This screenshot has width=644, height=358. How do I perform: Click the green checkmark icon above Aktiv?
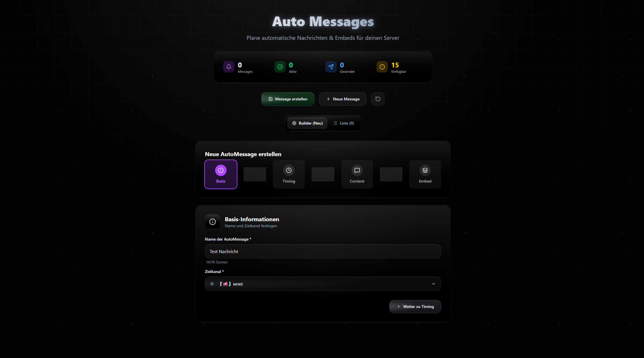coord(280,67)
